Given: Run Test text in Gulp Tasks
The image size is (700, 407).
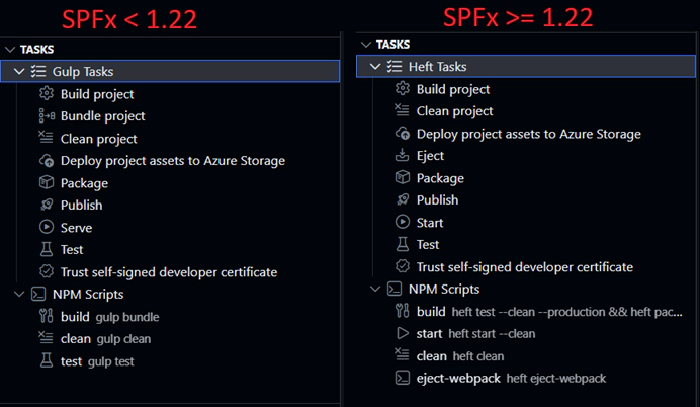Looking at the screenshot, I should point(72,249).
